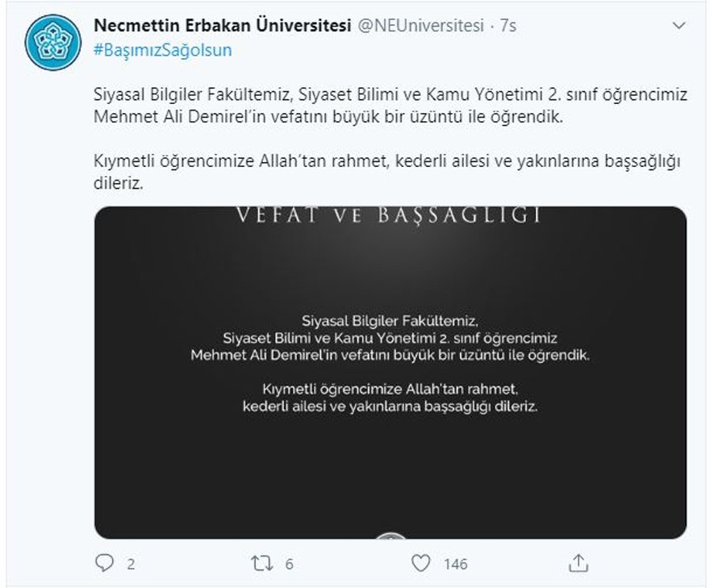Click tweet paragraph mentioning Mehmet Ali Demirel
710x588 pixels.
tap(390, 106)
